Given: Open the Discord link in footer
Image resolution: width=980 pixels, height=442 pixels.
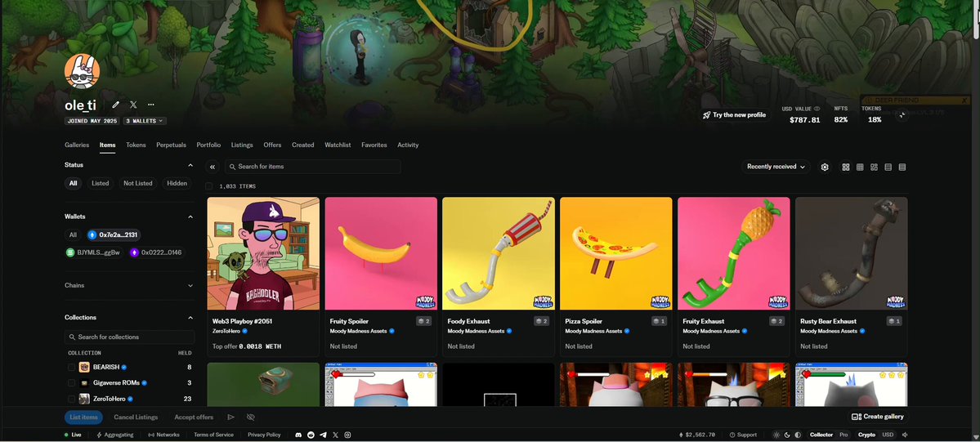Looking at the screenshot, I should click(x=299, y=435).
